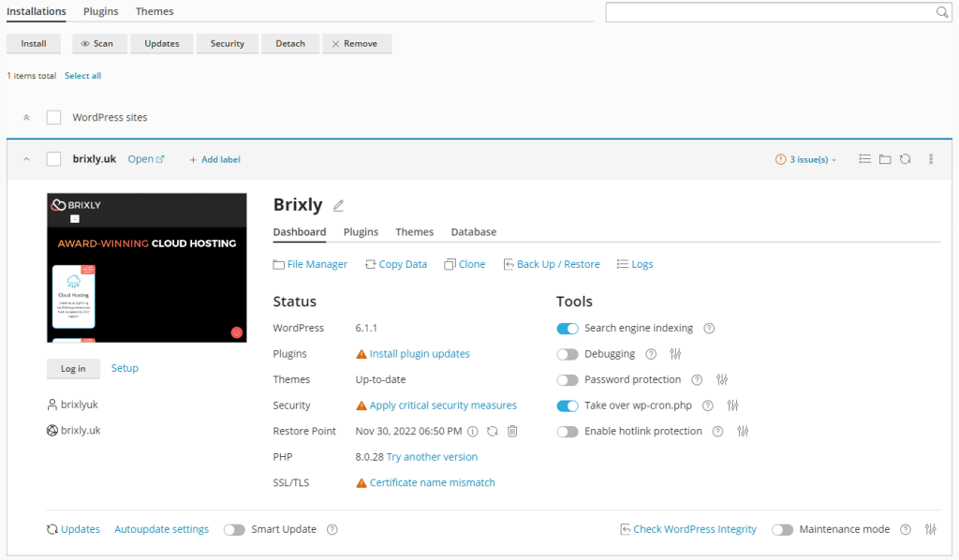
Task: Click the Remove button
Action: [x=357, y=43]
